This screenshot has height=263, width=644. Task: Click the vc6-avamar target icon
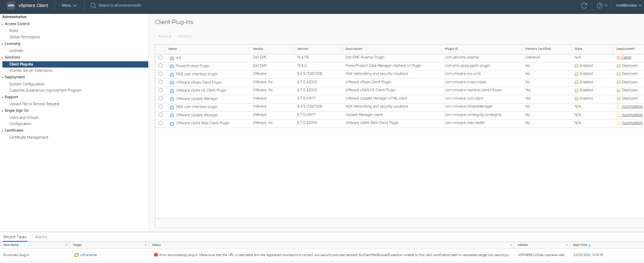76,255
